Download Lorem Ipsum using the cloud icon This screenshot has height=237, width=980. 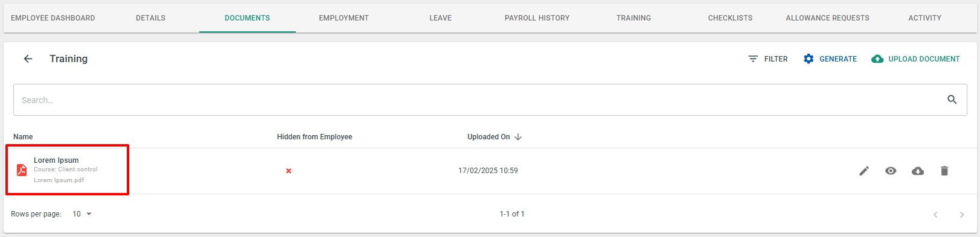(x=918, y=171)
